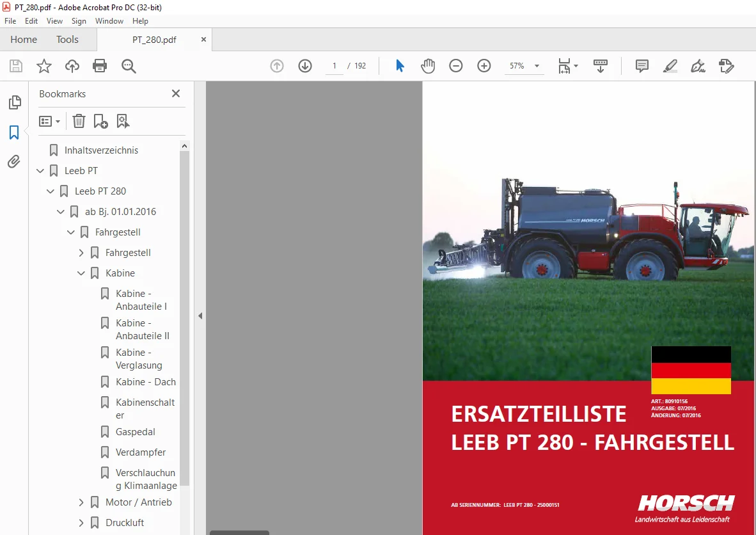Open the Verschlauchung Klimaanlage bookmark

click(146, 479)
